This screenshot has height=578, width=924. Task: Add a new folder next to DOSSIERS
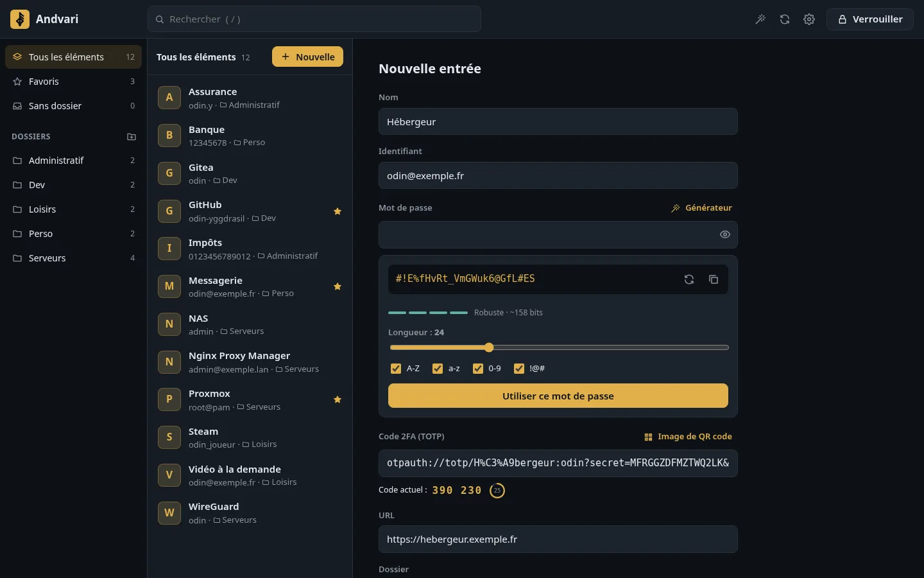point(132,137)
